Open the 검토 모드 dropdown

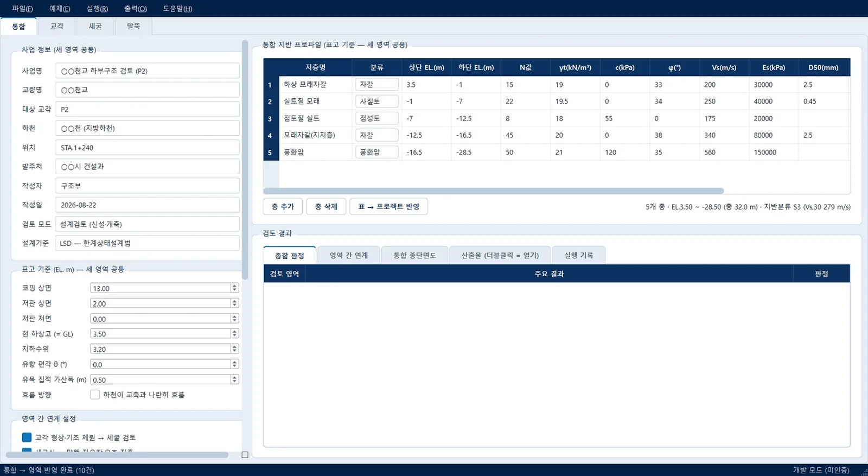click(x=147, y=224)
